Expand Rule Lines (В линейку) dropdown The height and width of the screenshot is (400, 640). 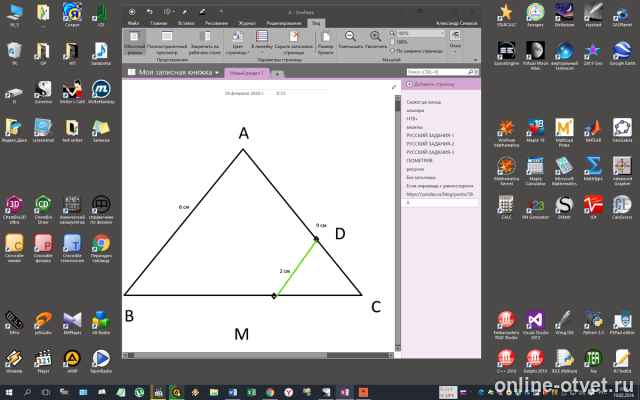coord(262,42)
